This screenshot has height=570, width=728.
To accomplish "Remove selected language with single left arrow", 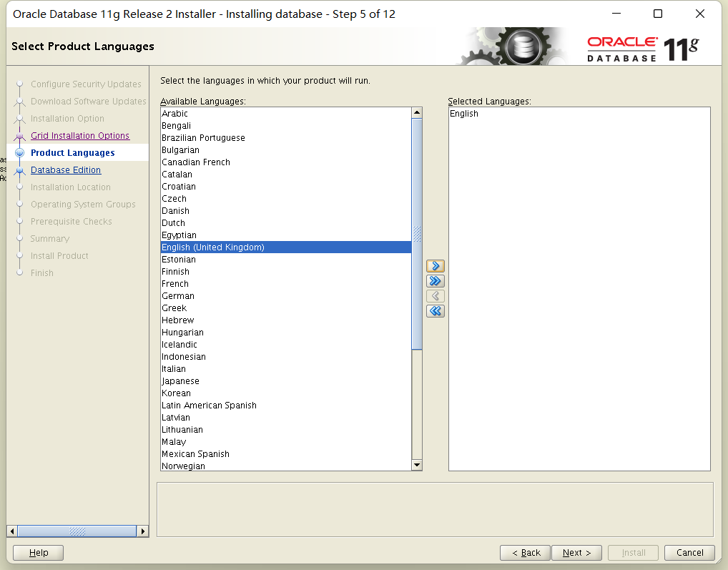I will (435, 295).
